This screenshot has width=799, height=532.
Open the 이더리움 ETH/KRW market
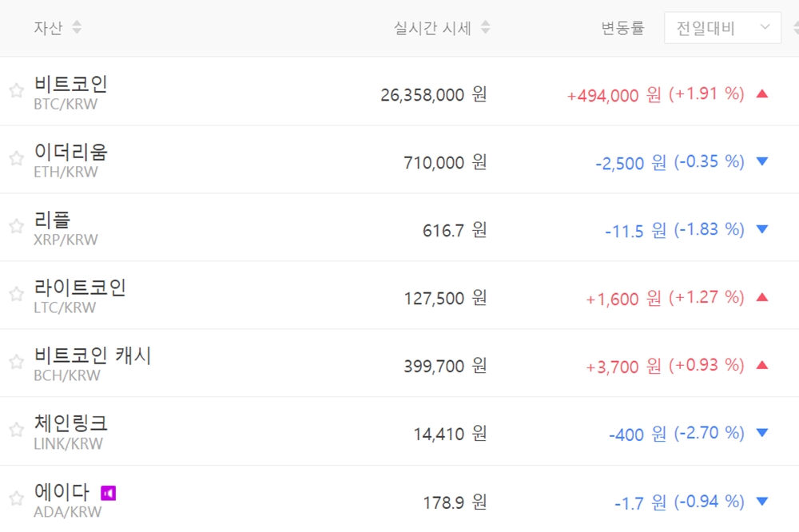[70, 152]
